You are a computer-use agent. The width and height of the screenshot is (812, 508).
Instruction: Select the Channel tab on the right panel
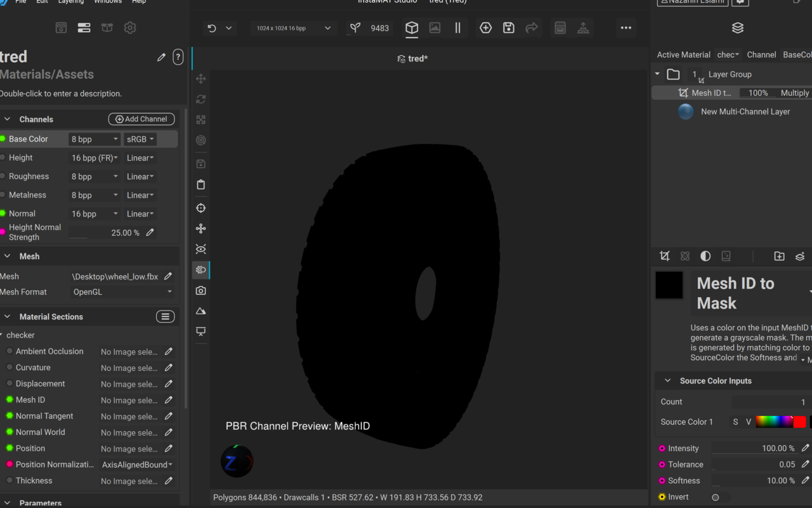[761, 55]
